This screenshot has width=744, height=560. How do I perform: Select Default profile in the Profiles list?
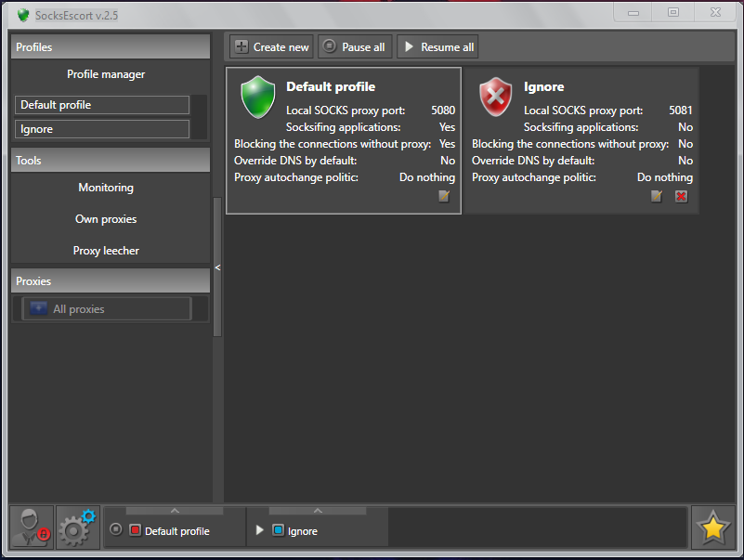coord(102,105)
